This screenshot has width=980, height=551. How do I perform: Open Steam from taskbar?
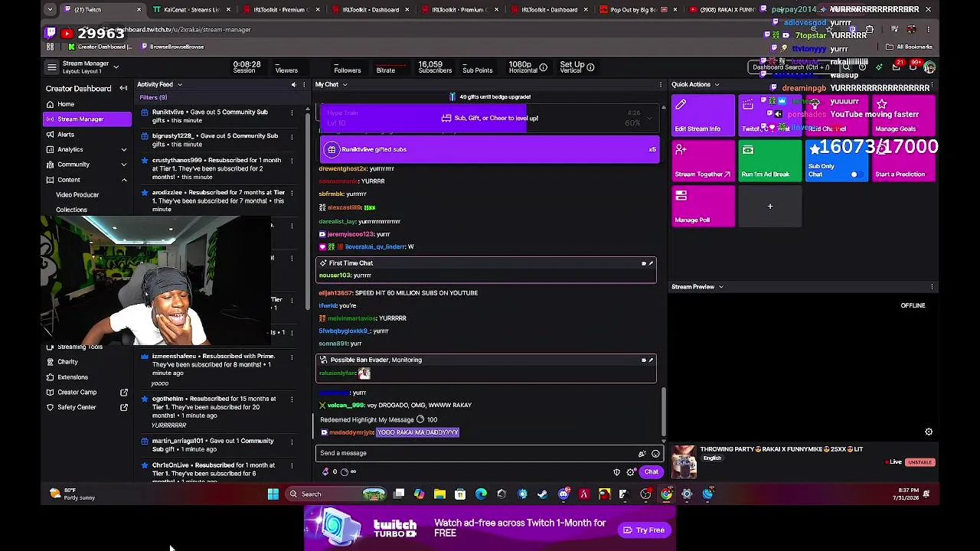pos(543,494)
